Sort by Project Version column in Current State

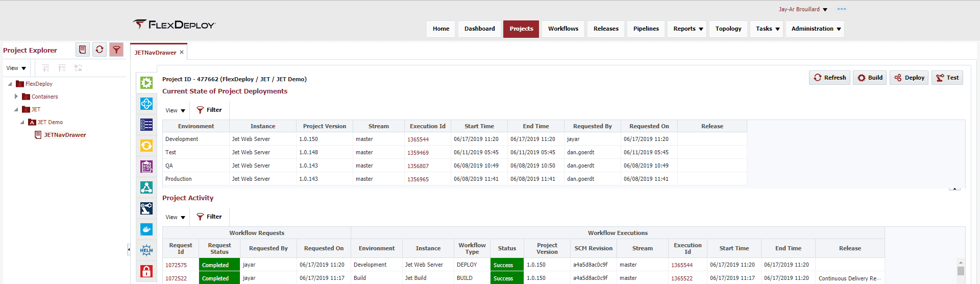[x=325, y=126]
